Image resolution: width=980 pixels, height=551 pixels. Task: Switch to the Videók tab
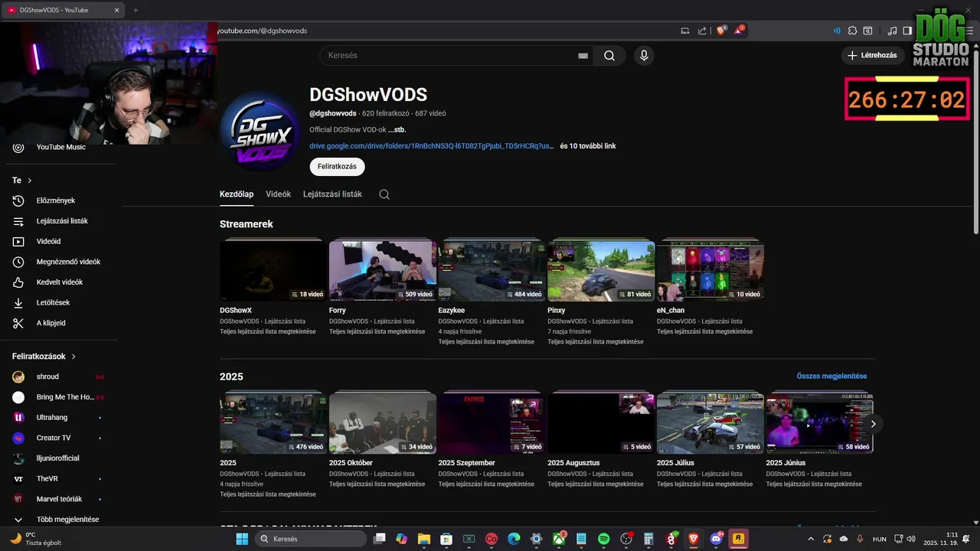278,194
